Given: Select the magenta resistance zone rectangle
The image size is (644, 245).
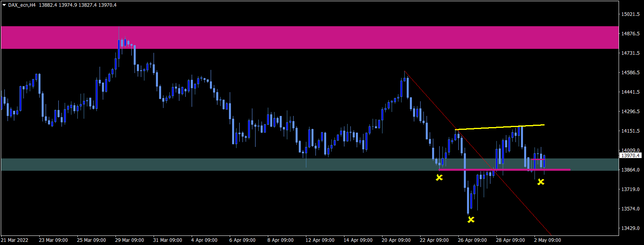Looking at the screenshot, I should click(x=310, y=38).
